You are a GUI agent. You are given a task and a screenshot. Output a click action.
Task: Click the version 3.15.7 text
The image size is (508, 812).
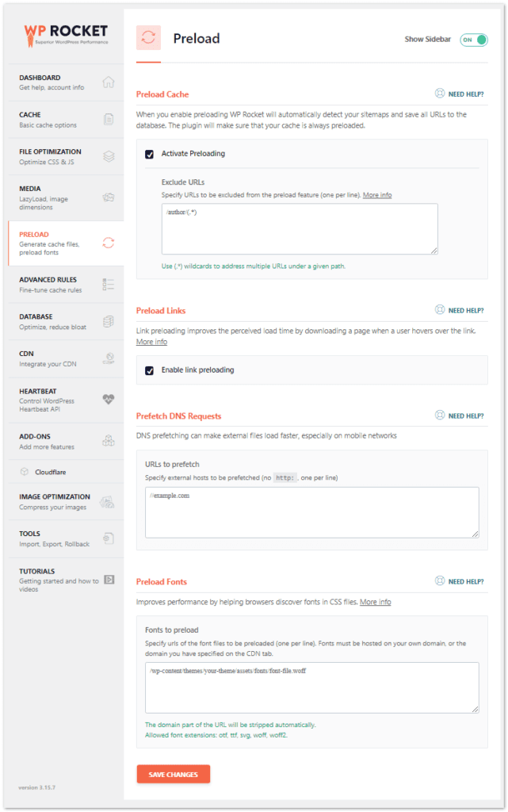(36, 787)
